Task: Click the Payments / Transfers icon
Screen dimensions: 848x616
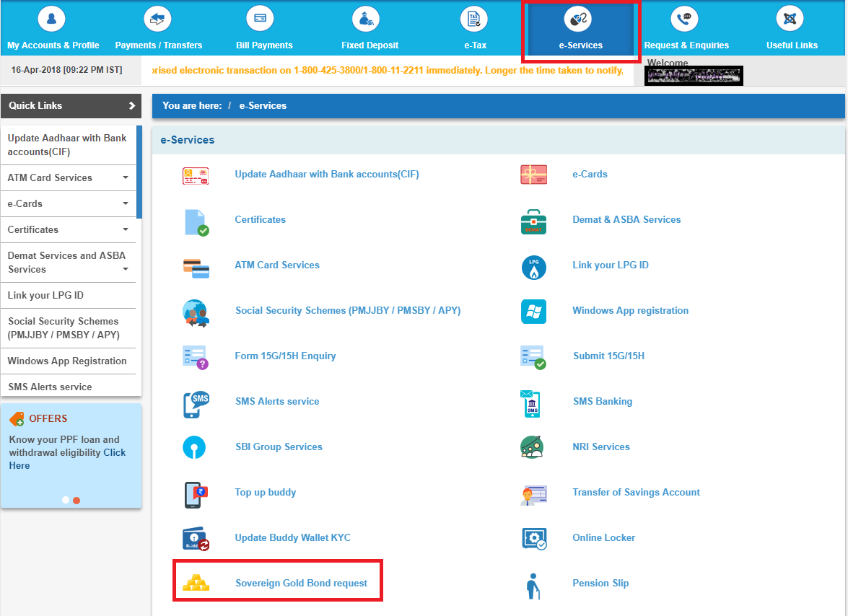Action: (157, 19)
